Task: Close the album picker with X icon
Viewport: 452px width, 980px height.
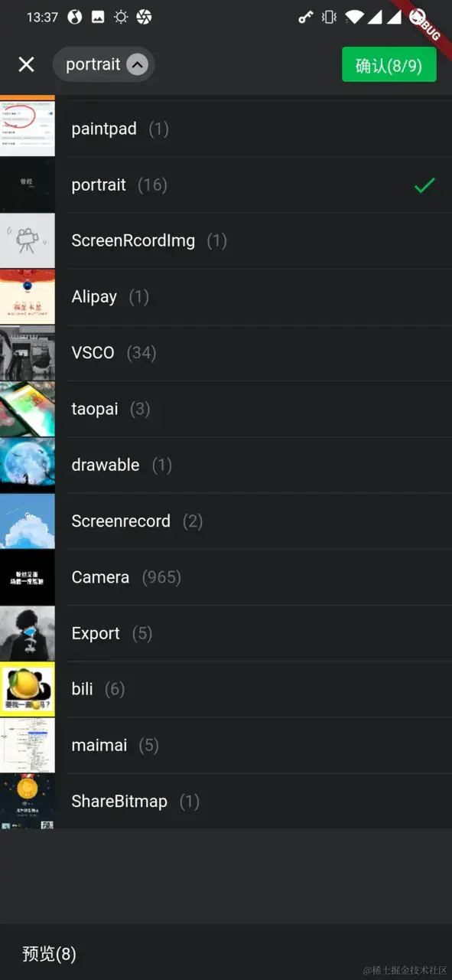Action: pyautogui.click(x=27, y=64)
